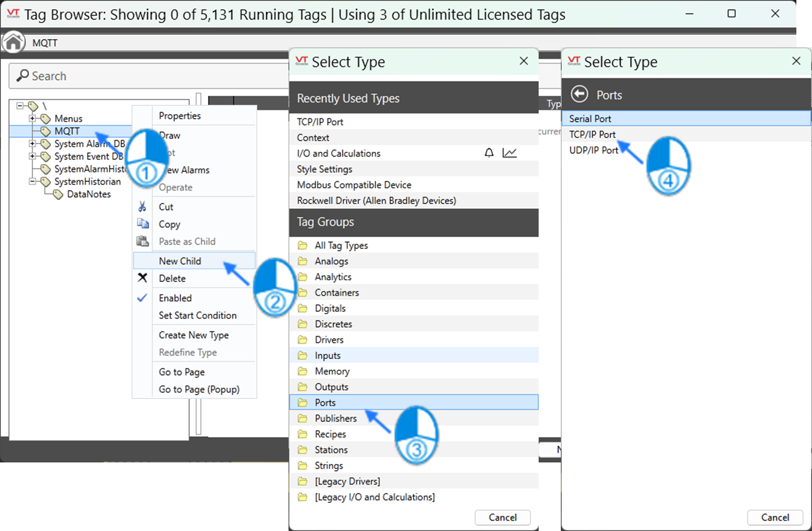812x531 pixels.
Task: Toggle the Enabled check mark in context menu
Action: click(x=142, y=298)
